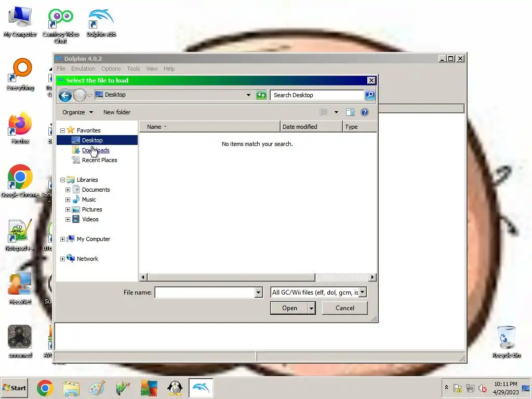Select Recent Places under Favorites
532x399 pixels.
tap(99, 160)
